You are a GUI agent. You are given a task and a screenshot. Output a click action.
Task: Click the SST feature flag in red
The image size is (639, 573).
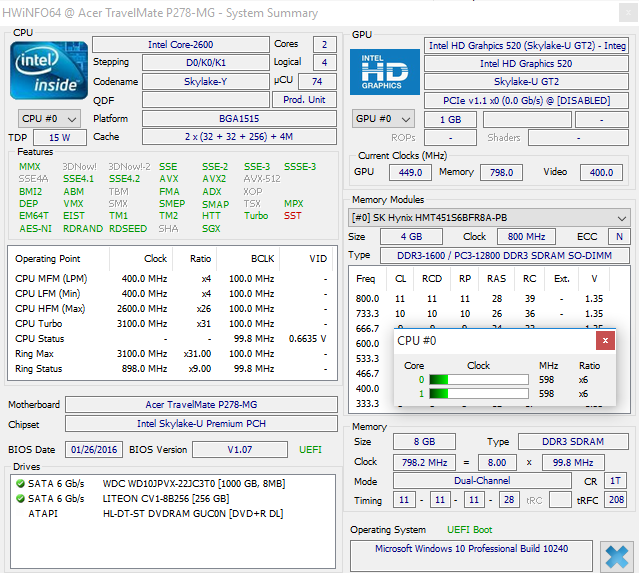(292, 216)
